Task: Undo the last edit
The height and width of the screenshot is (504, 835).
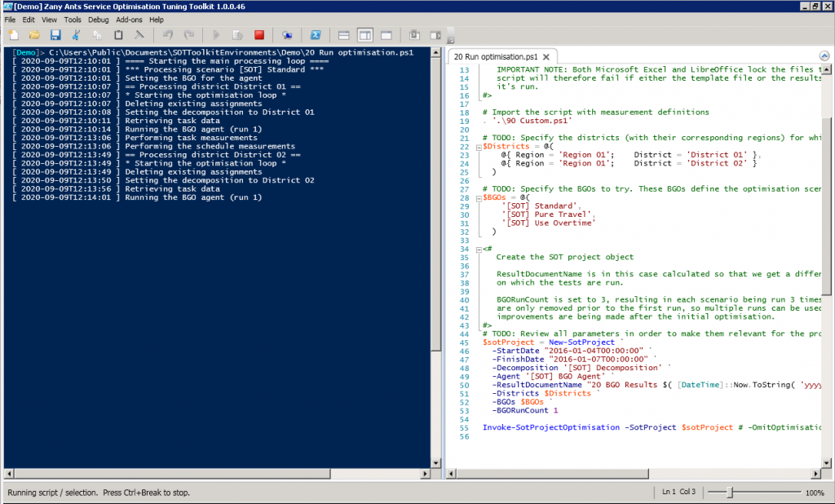Action: pyautogui.click(x=168, y=35)
